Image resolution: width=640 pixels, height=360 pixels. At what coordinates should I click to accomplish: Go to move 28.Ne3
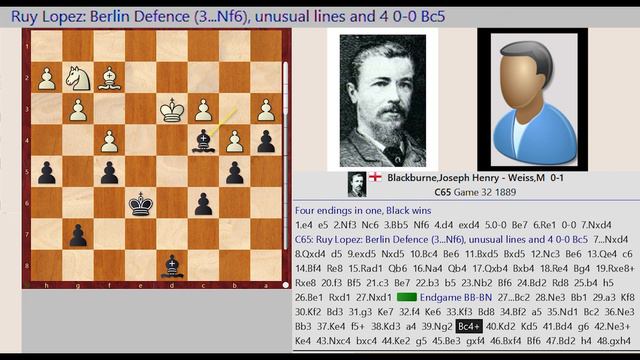click(x=550, y=298)
